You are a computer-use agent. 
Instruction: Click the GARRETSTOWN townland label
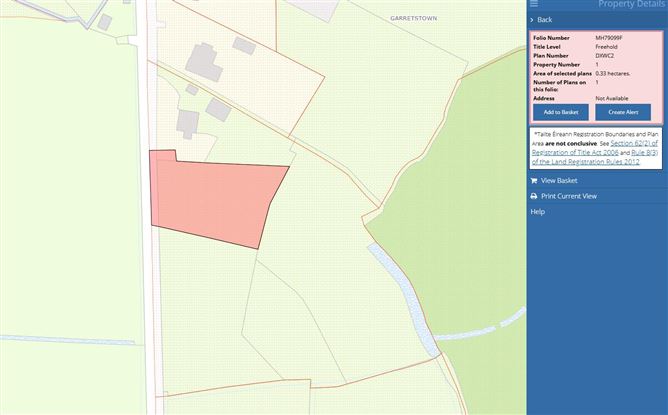(x=413, y=18)
